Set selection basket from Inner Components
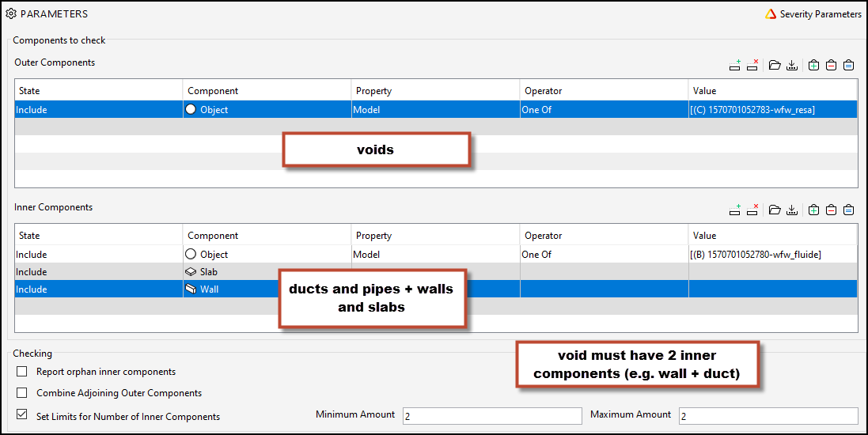Screen dimensions: 868x435 tap(849, 210)
